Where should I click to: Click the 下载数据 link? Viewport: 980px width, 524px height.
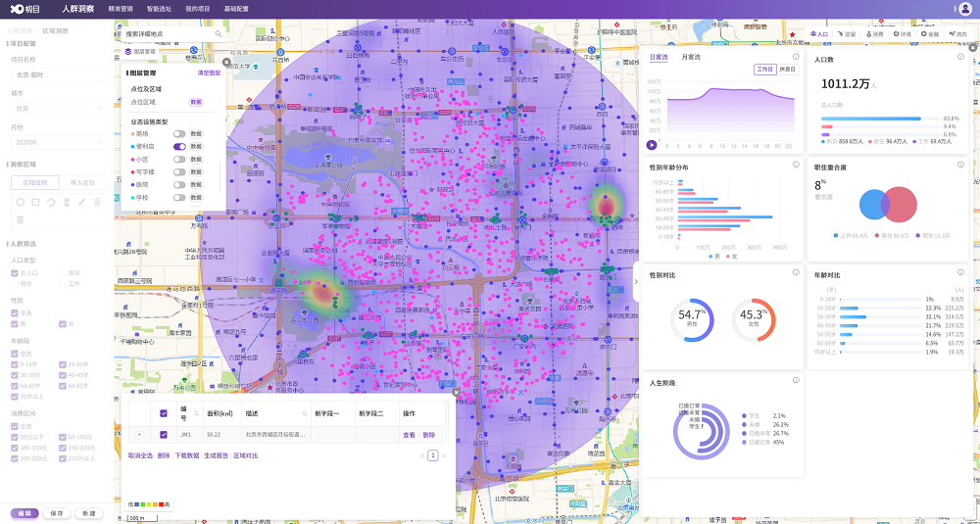point(186,455)
